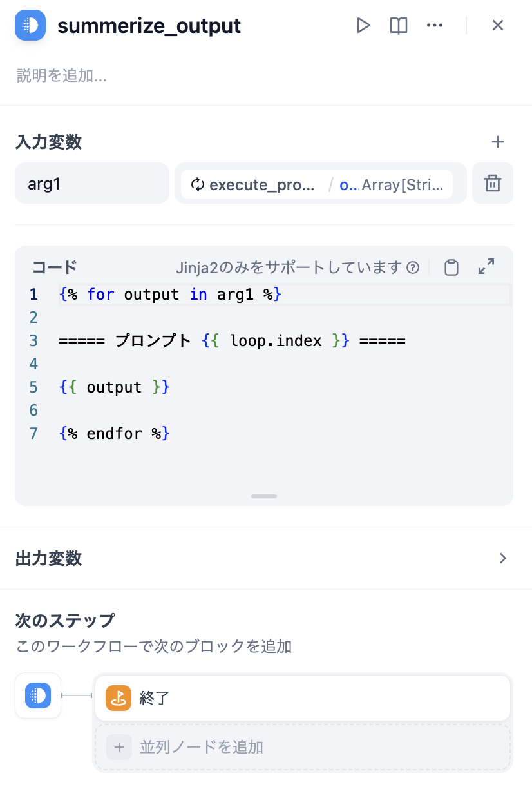Add a new input variable with plus icon
Viewport: 532px width, 807px height.
click(x=498, y=142)
